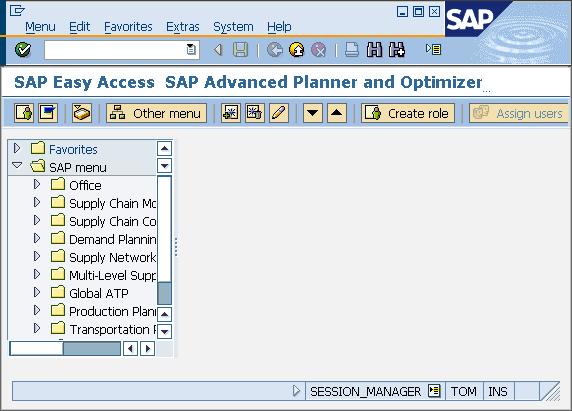Collapse the command field arrow
This screenshot has width=572, height=411.
[218, 50]
